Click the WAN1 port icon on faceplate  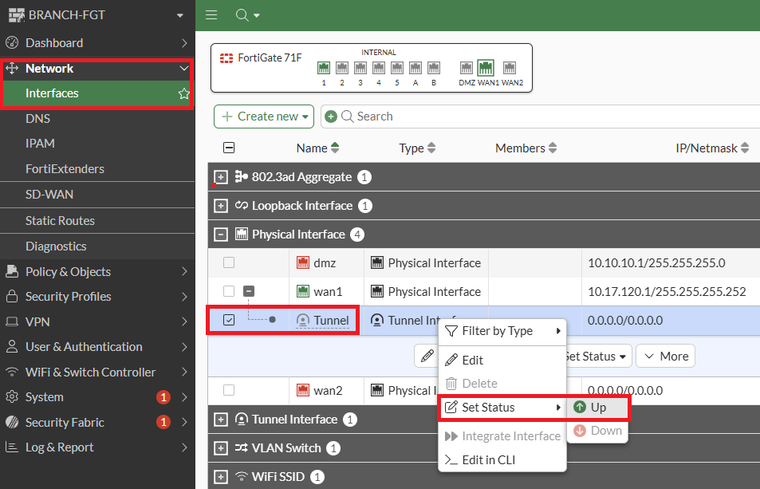(x=486, y=67)
